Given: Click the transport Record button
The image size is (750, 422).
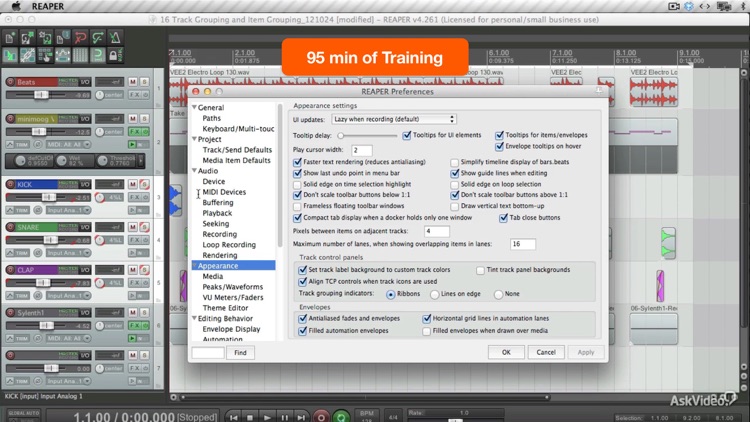Looking at the screenshot, I should (x=321, y=417).
